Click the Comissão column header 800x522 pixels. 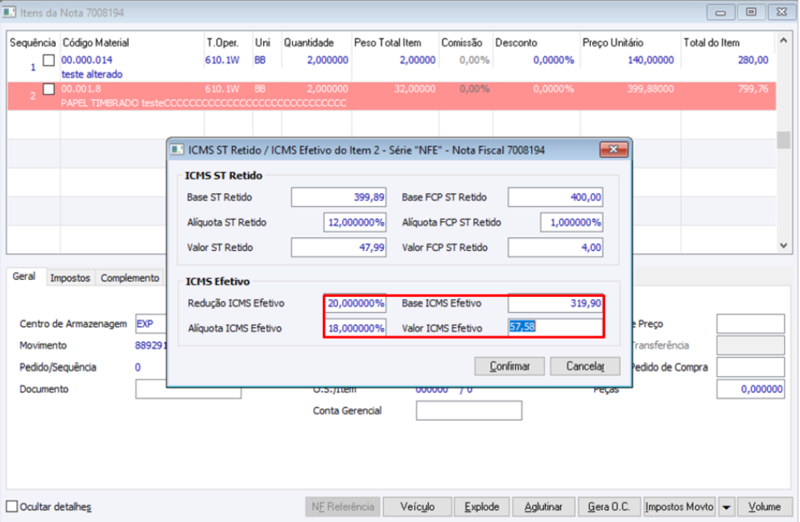pos(462,43)
